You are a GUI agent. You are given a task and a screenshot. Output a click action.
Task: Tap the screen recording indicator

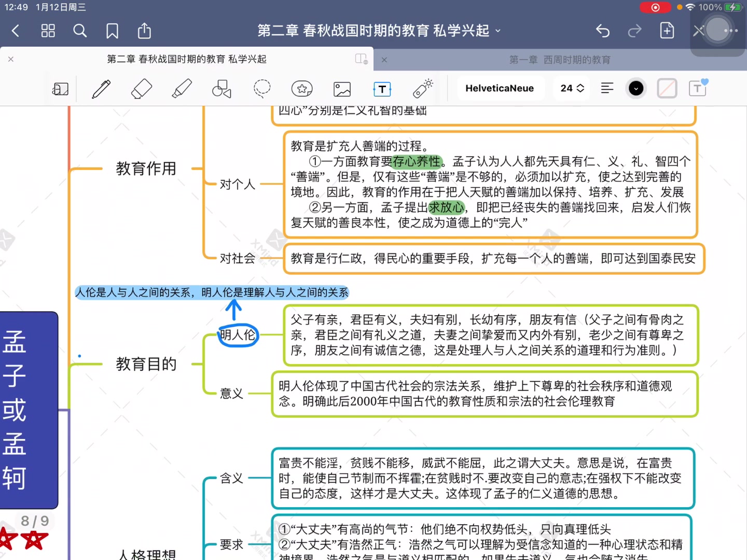(x=655, y=7)
